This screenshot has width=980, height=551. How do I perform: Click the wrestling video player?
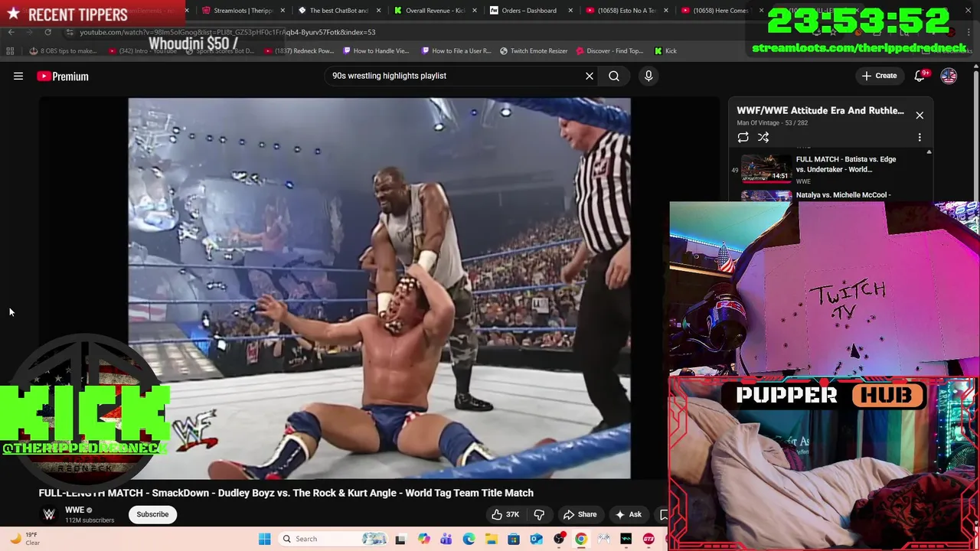[379, 288]
